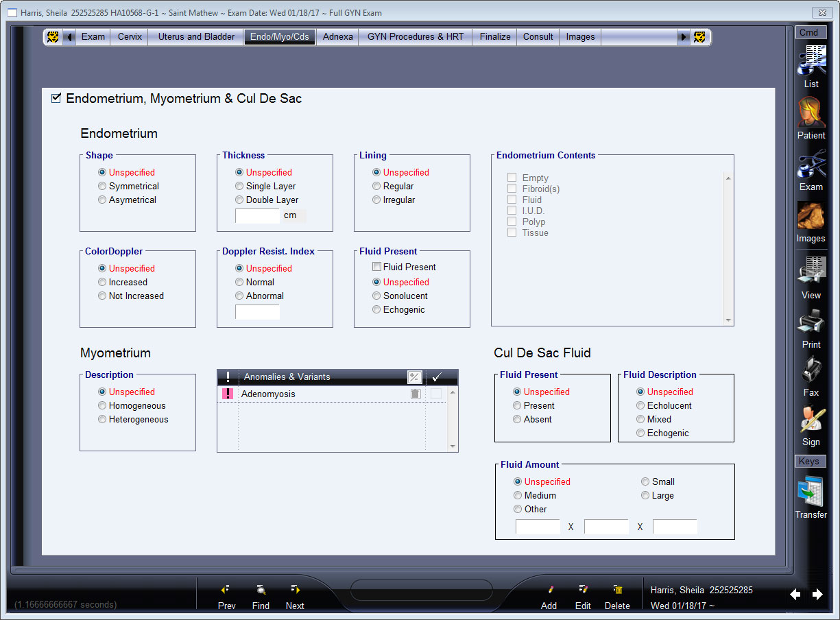Click the Thickness cm input field
The width and height of the screenshot is (840, 620).
(257, 215)
